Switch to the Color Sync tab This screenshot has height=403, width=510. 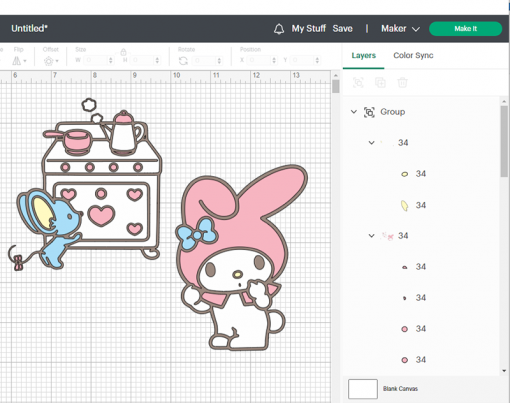click(x=413, y=55)
